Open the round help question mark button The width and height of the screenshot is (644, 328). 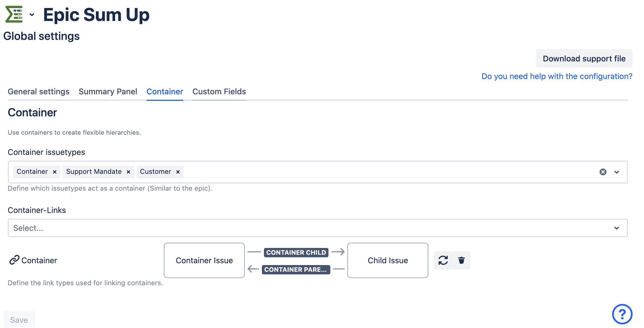coord(622,314)
